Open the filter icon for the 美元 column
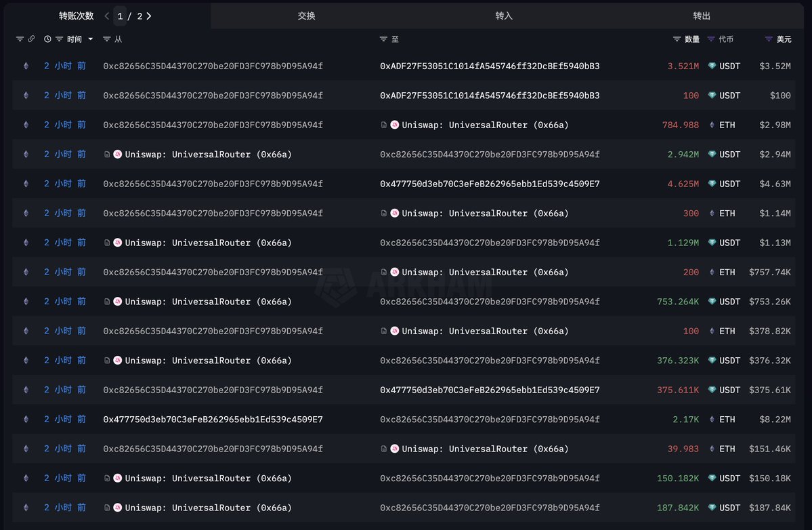The image size is (812, 530). click(769, 39)
